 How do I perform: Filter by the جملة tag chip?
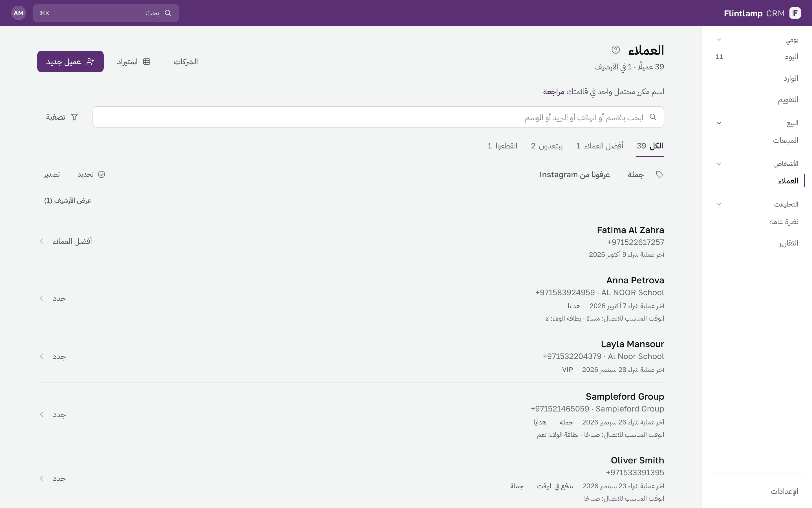point(636,174)
